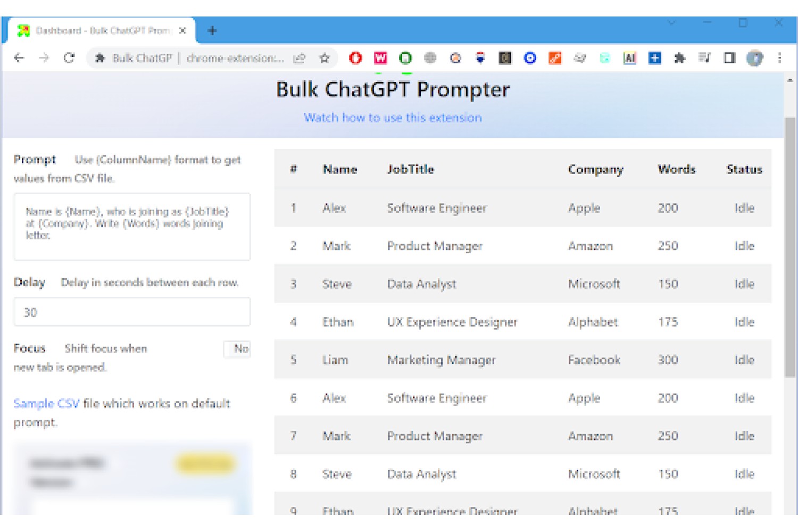Open the grey globe extension icon

pyautogui.click(x=430, y=58)
